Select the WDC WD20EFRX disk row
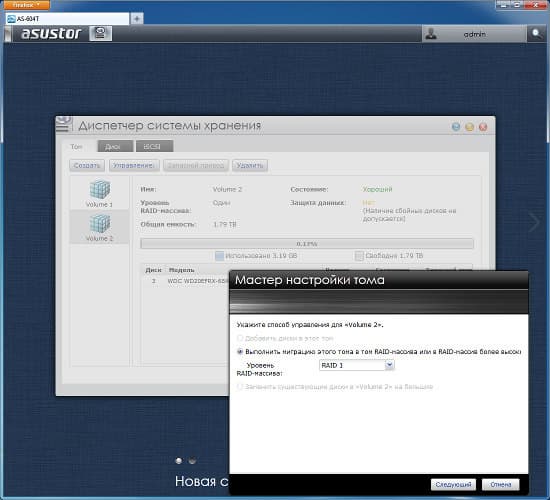Viewport: 550px width, 500px height. pos(185,281)
